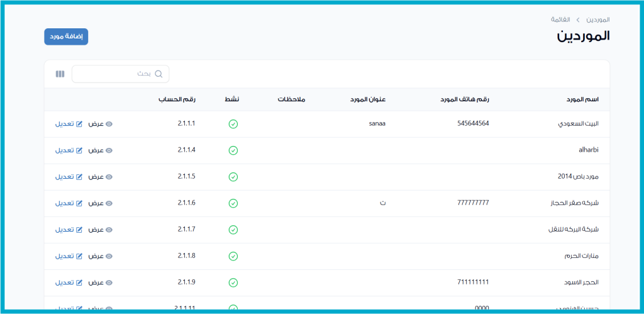Click the eye view icon for البيت السعودي
Viewport: 644px width, 314px height.
click(x=109, y=124)
